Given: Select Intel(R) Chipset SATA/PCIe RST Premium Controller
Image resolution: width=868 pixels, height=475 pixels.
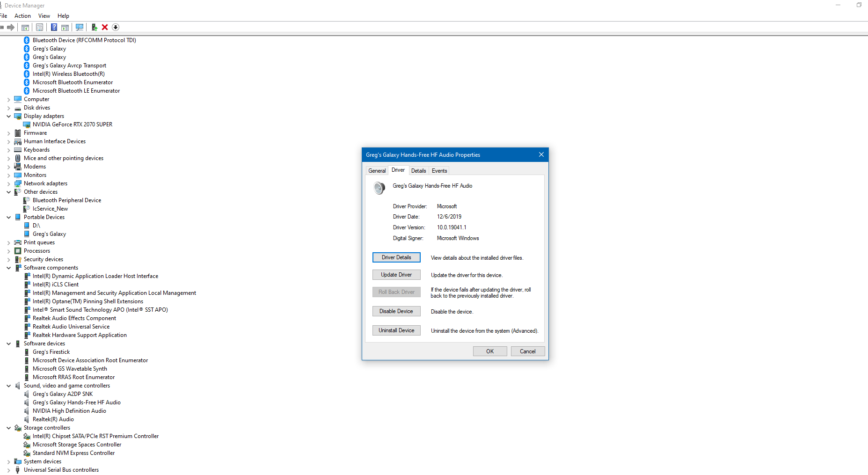Looking at the screenshot, I should [95, 436].
